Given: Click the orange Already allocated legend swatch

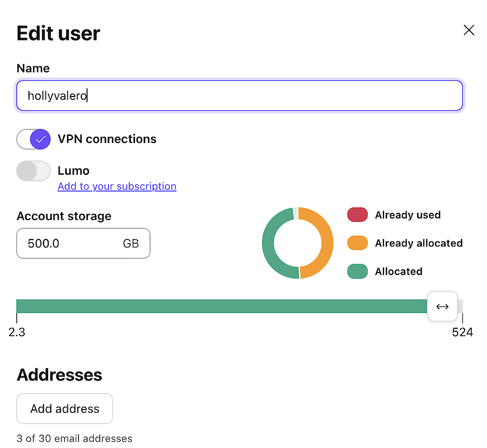Looking at the screenshot, I should point(357,243).
